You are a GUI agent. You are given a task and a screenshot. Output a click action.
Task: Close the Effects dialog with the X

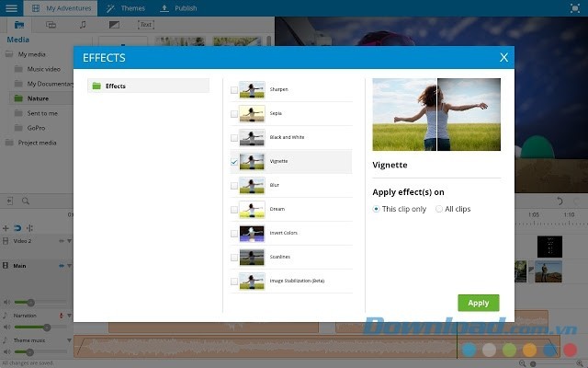503,57
